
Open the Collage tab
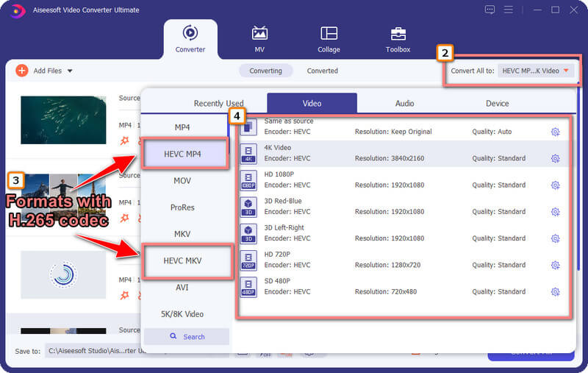tap(329, 40)
